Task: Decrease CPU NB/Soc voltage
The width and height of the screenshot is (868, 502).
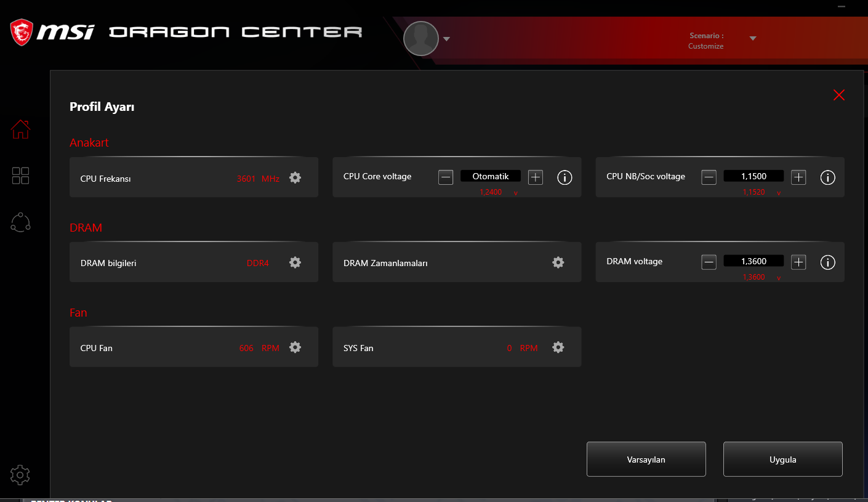Action: click(x=709, y=177)
